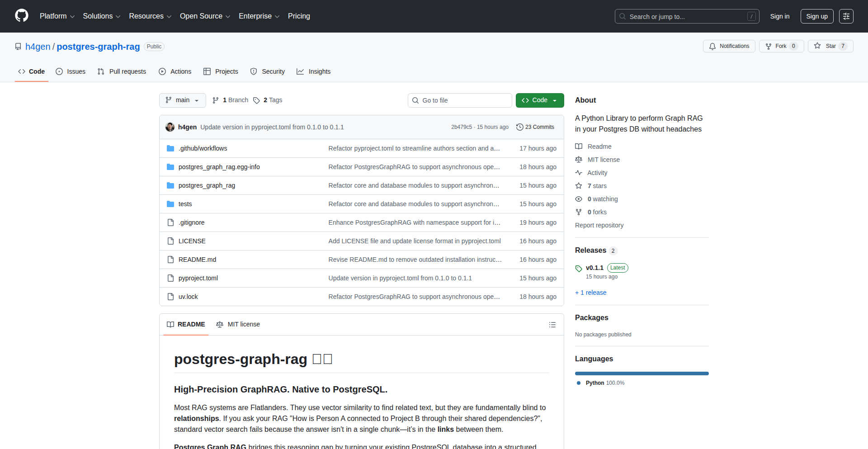This screenshot has width=868, height=449.
Task: Click the book icon next to Readme
Action: 579,146
